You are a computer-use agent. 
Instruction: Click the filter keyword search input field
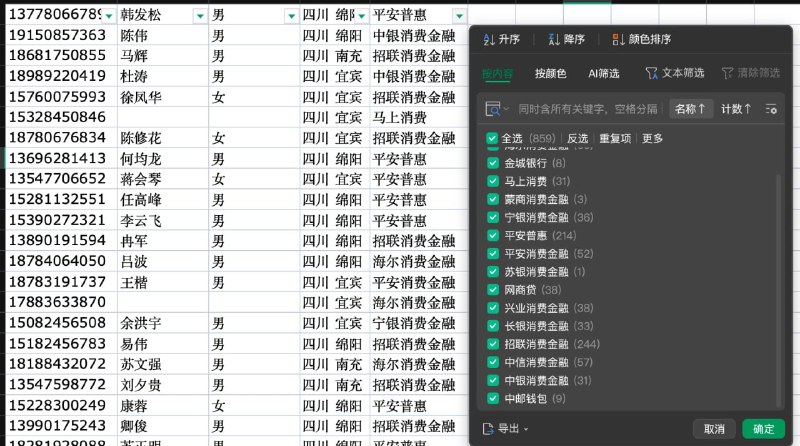[x=588, y=109]
